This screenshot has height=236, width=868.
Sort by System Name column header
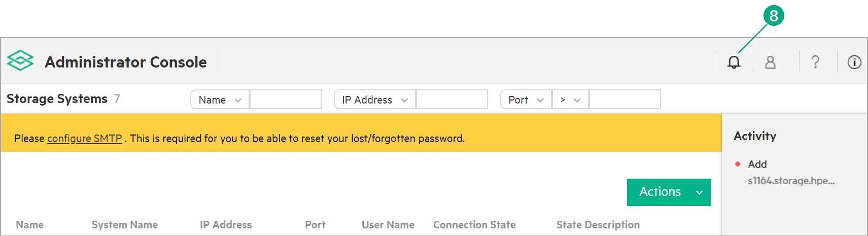click(124, 225)
